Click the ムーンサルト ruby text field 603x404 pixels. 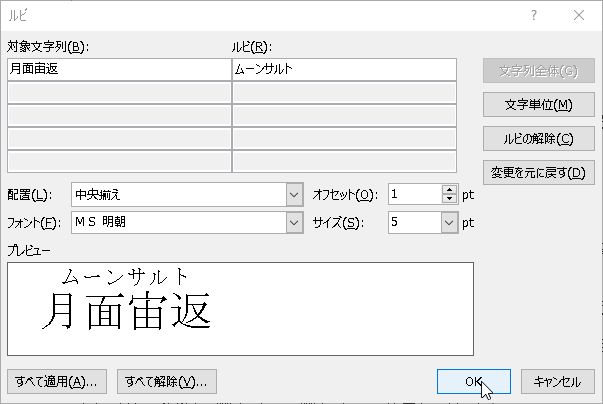point(345,70)
